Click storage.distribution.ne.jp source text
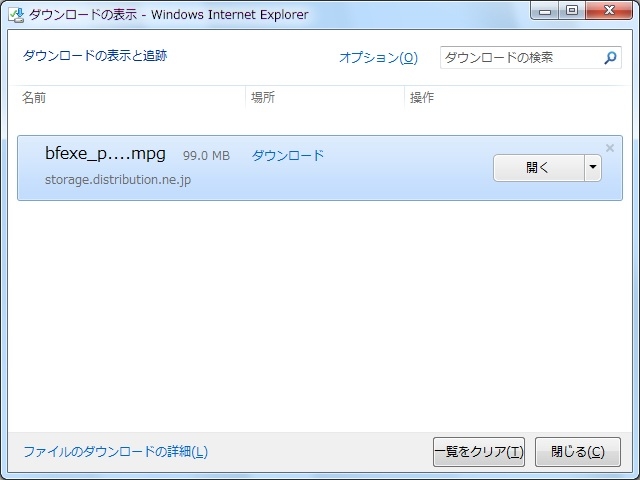The height and width of the screenshot is (480, 640). coord(118,180)
